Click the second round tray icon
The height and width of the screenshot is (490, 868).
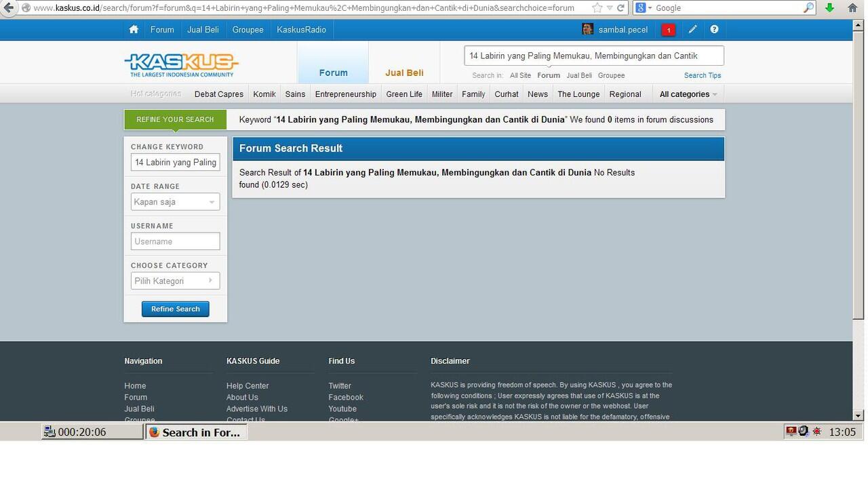pyautogui.click(x=804, y=431)
